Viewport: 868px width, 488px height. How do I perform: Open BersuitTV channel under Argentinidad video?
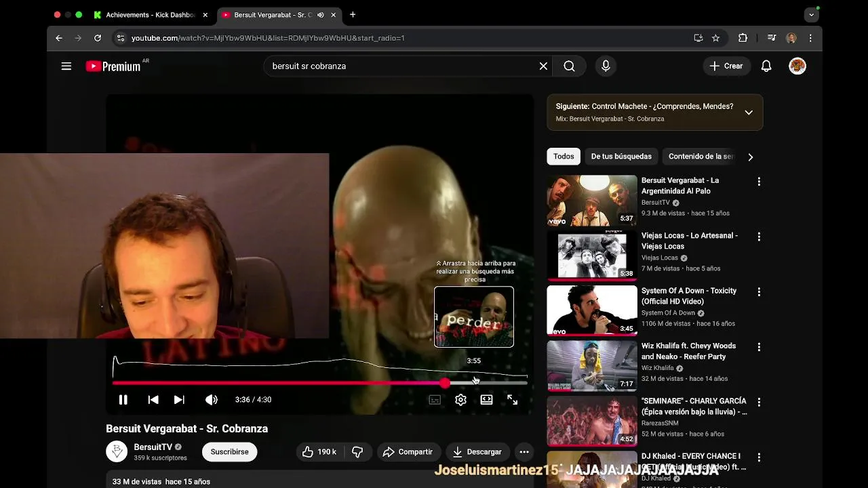(656, 203)
